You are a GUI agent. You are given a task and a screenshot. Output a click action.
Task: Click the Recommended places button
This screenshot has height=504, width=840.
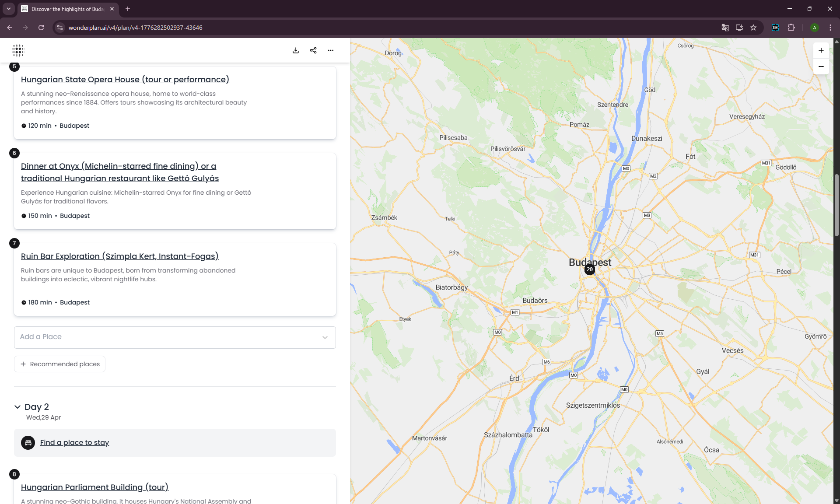60,364
